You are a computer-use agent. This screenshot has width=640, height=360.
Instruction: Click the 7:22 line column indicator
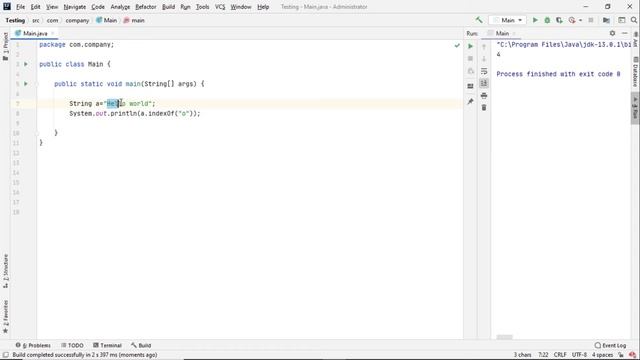tap(543, 355)
